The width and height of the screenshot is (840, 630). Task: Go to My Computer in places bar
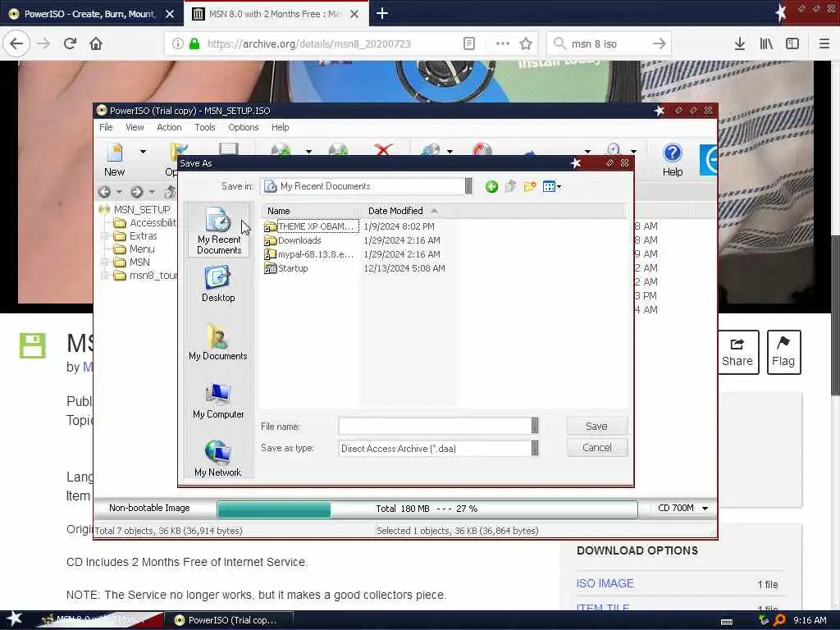coord(218,400)
